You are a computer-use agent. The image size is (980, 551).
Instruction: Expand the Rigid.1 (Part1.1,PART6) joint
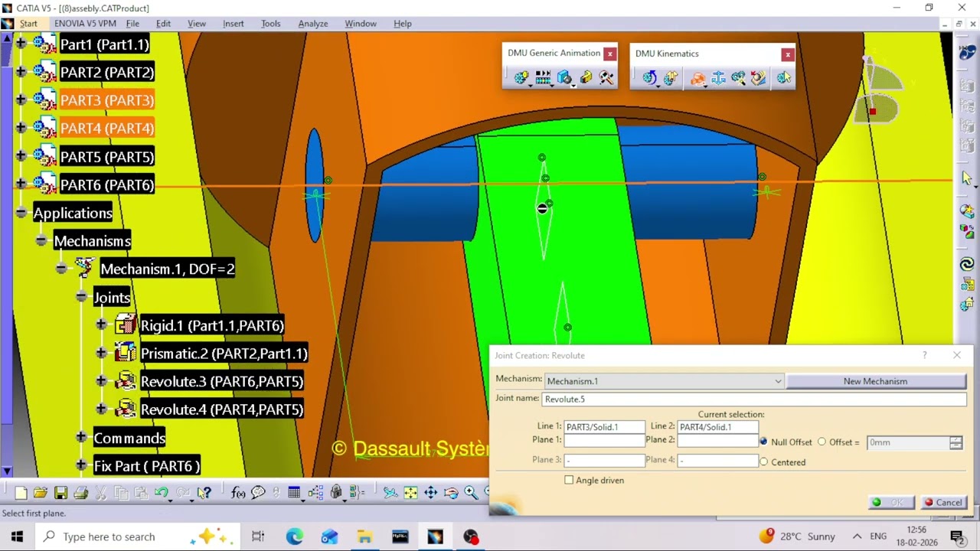(x=101, y=325)
